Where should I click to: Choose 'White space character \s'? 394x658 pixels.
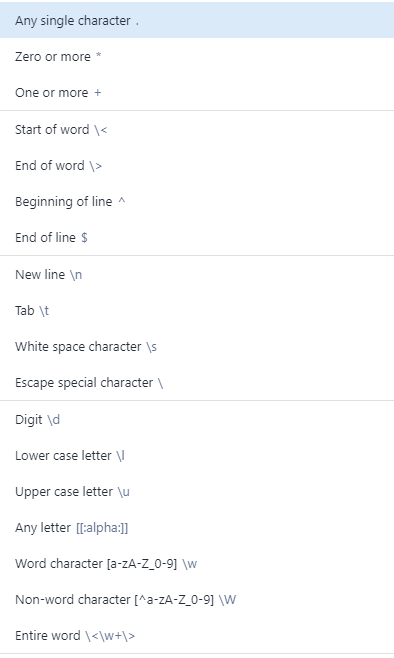pos(197,347)
